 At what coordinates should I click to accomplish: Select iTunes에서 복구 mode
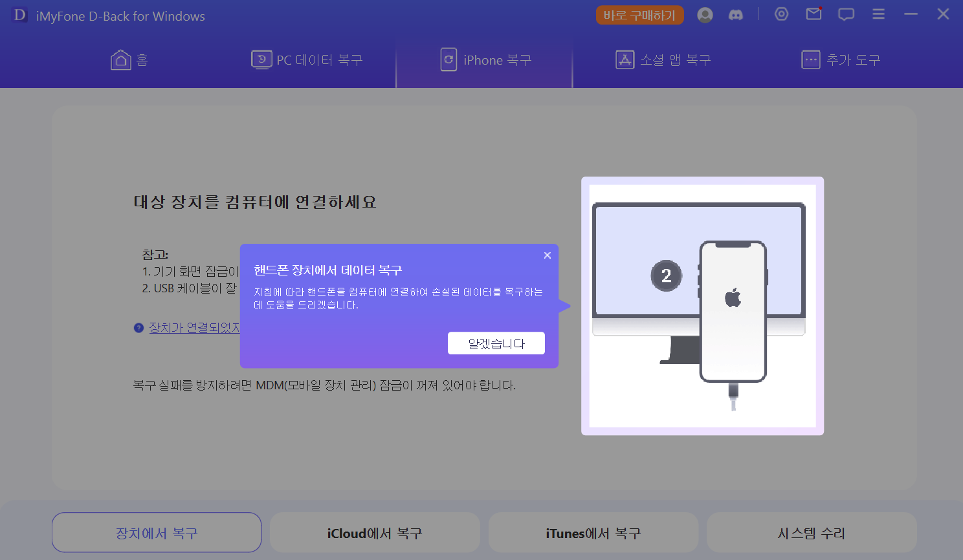(593, 533)
